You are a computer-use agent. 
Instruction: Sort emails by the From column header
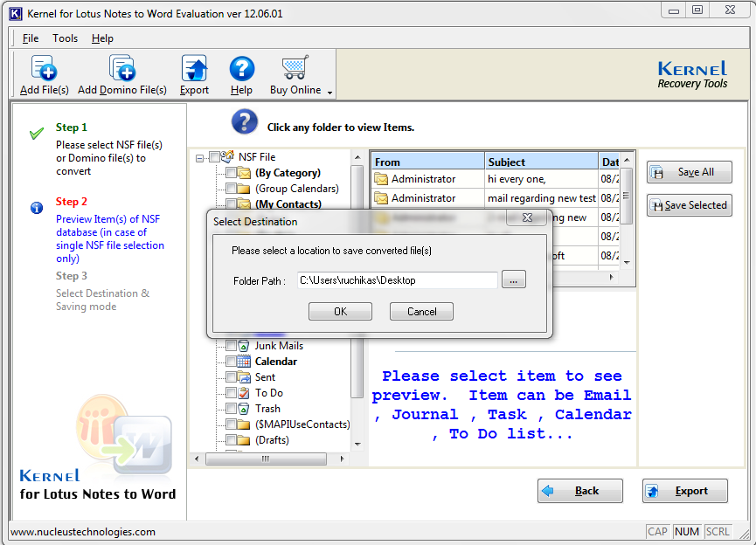427,162
